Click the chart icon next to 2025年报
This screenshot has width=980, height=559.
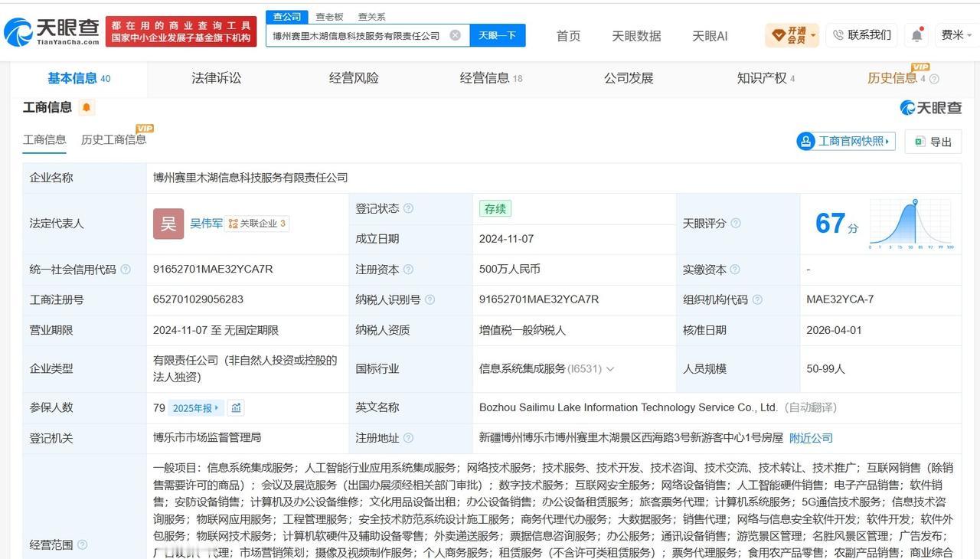click(236, 408)
